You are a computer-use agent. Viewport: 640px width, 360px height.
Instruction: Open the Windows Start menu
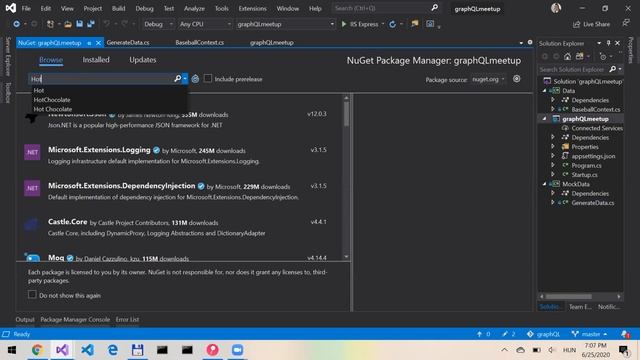pyautogui.click(x=12, y=350)
